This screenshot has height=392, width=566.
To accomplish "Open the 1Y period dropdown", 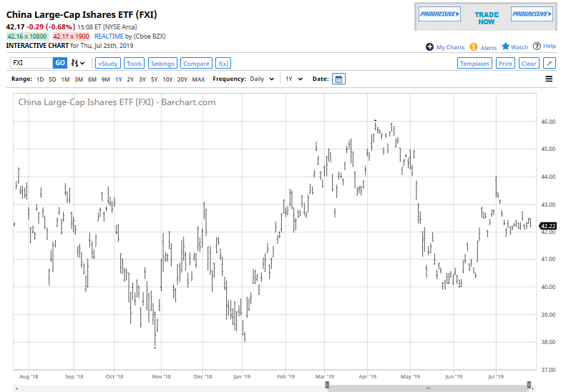I will click(294, 79).
